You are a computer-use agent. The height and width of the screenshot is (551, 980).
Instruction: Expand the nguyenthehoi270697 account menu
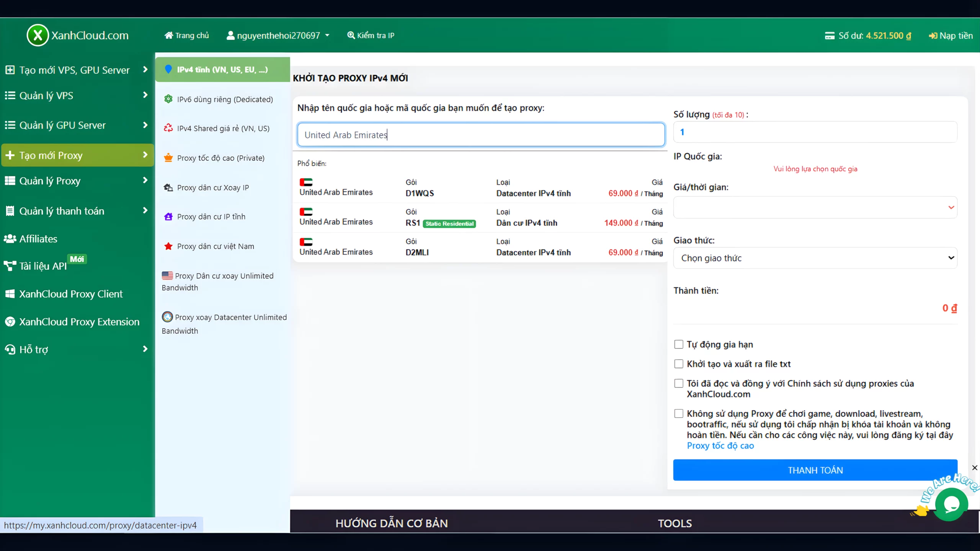[x=278, y=36]
